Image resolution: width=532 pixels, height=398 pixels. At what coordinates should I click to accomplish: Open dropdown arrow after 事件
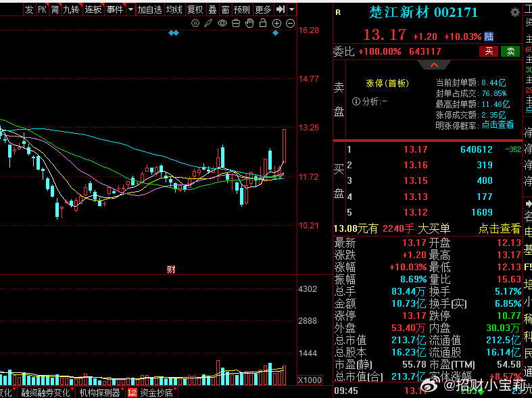point(130,9)
